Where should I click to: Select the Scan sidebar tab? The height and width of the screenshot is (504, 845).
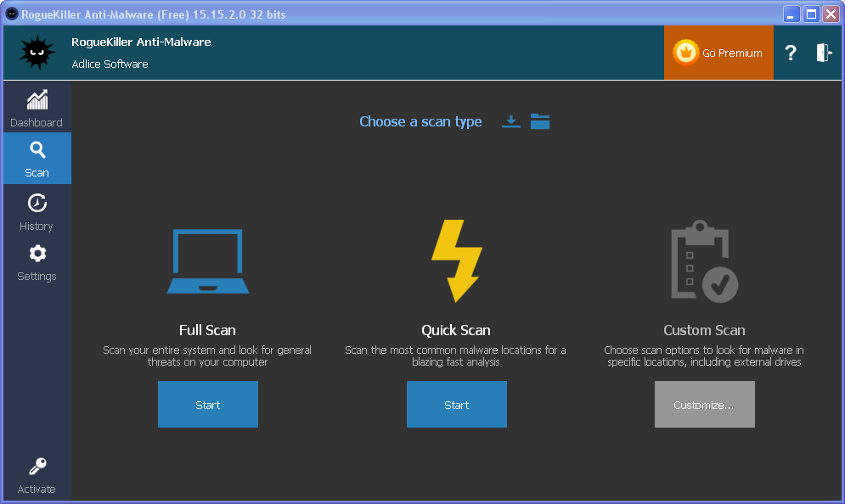(x=37, y=159)
